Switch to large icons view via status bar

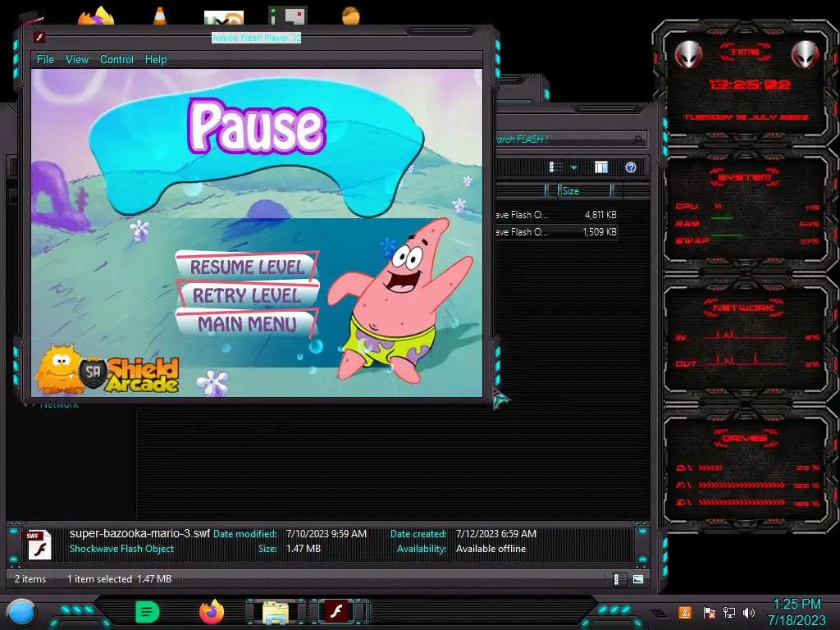tap(638, 579)
